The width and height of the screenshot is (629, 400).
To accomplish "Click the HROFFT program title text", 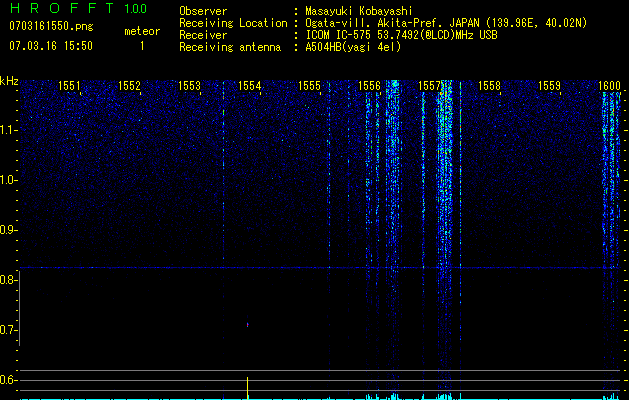I will pos(62,8).
